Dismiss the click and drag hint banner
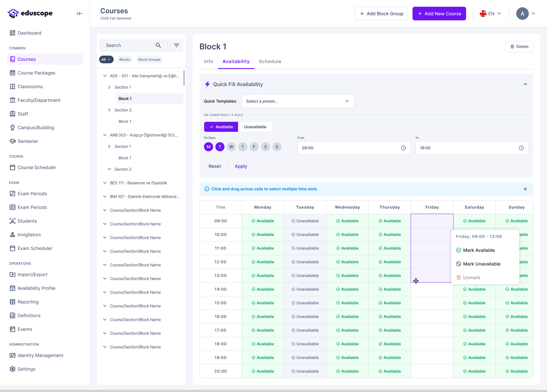Screen dimensions: 547x392 525,189
